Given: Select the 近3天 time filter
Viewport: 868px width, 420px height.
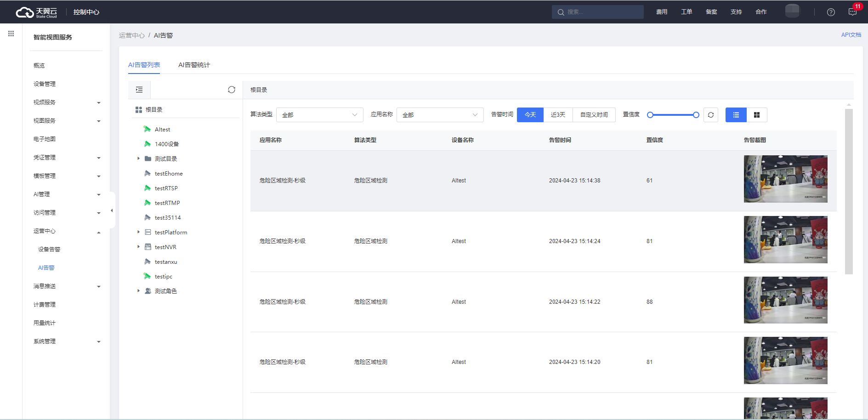Looking at the screenshot, I should point(558,115).
